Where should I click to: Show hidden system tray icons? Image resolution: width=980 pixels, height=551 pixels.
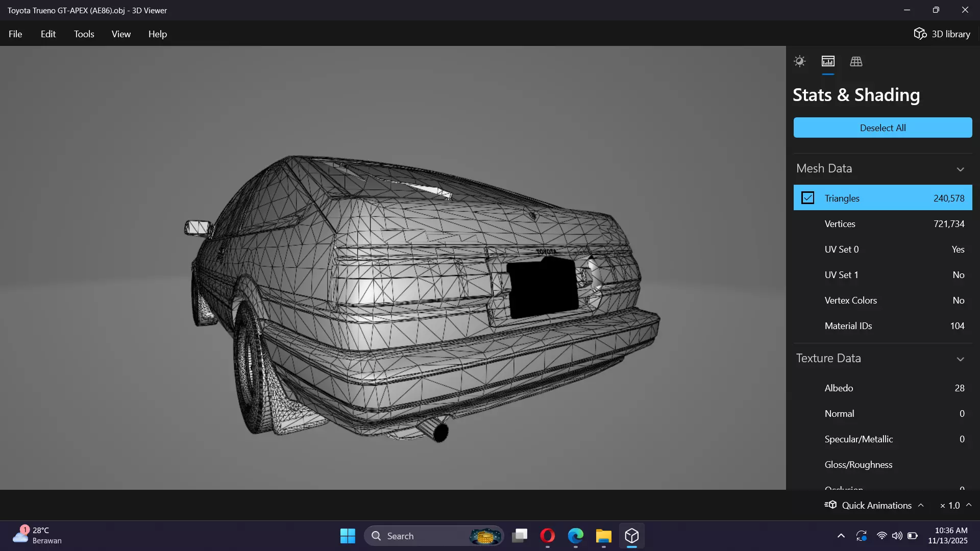point(841,536)
